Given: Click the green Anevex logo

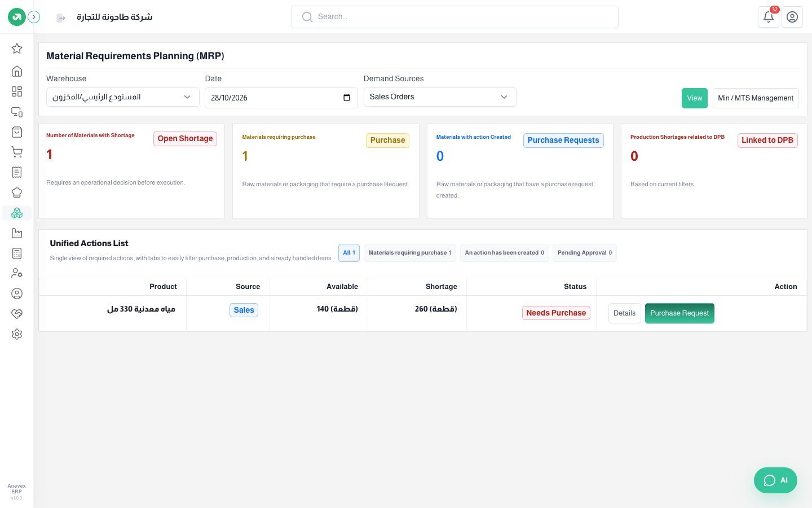Looking at the screenshot, I should 17,17.
